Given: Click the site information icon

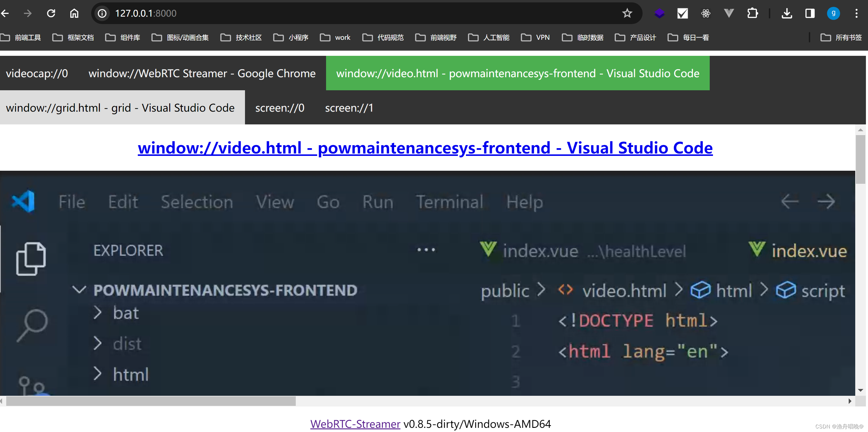Looking at the screenshot, I should pyautogui.click(x=102, y=13).
